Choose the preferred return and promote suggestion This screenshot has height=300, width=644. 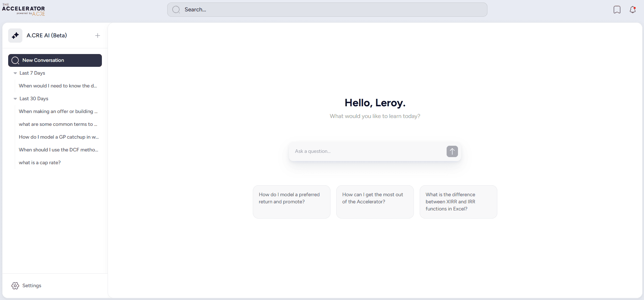(291, 202)
